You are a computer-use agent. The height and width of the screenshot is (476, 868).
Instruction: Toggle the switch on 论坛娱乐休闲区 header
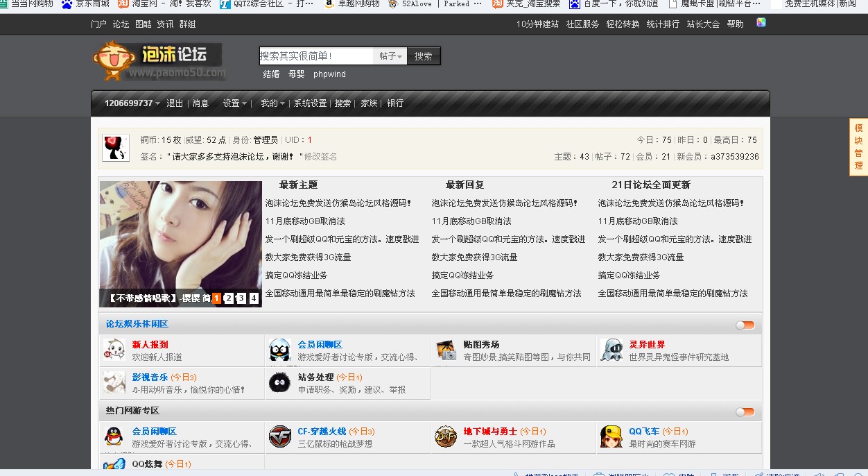[x=745, y=324]
